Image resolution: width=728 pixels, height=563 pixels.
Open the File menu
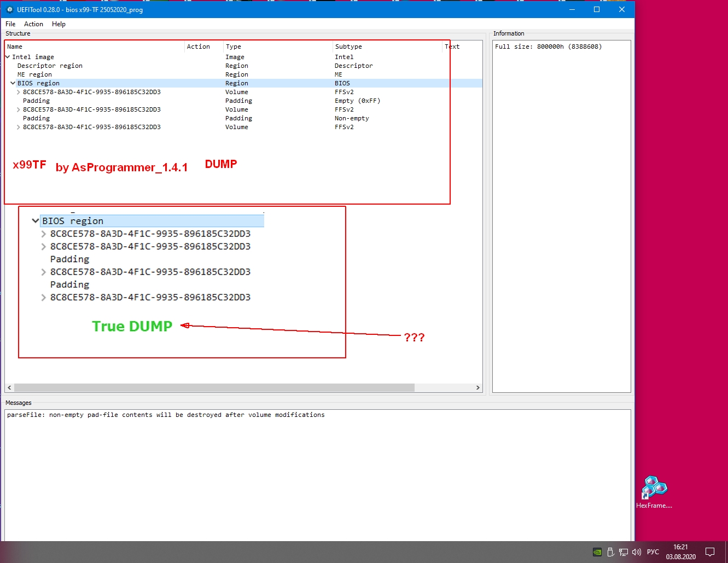pyautogui.click(x=10, y=24)
